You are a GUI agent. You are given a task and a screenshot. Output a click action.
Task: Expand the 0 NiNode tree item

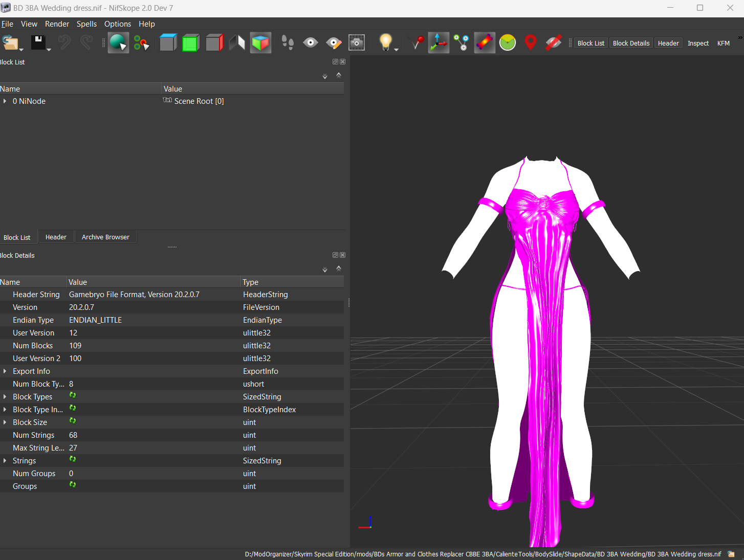click(5, 101)
